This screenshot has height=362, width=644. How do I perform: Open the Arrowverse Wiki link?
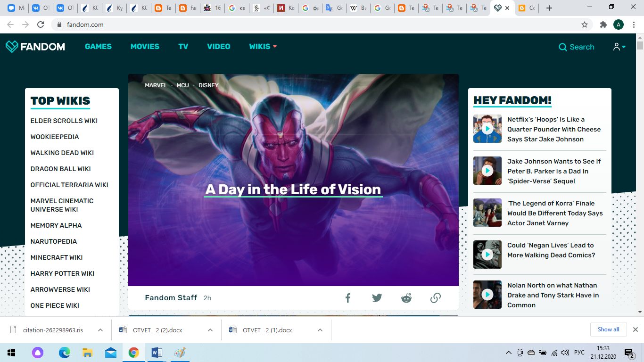(x=60, y=289)
